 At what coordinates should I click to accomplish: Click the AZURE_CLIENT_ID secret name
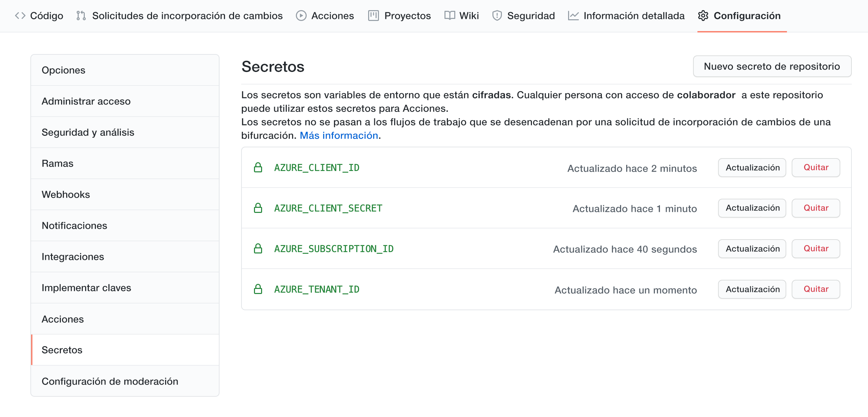point(317,168)
